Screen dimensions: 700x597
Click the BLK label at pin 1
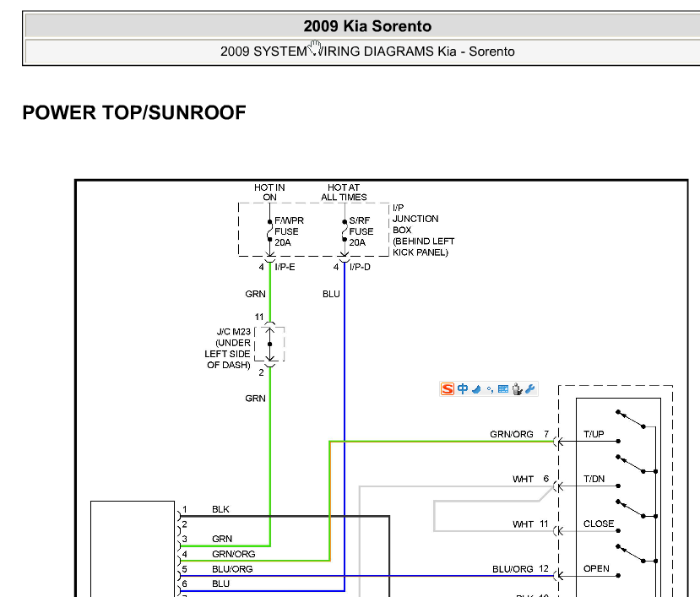point(220,509)
